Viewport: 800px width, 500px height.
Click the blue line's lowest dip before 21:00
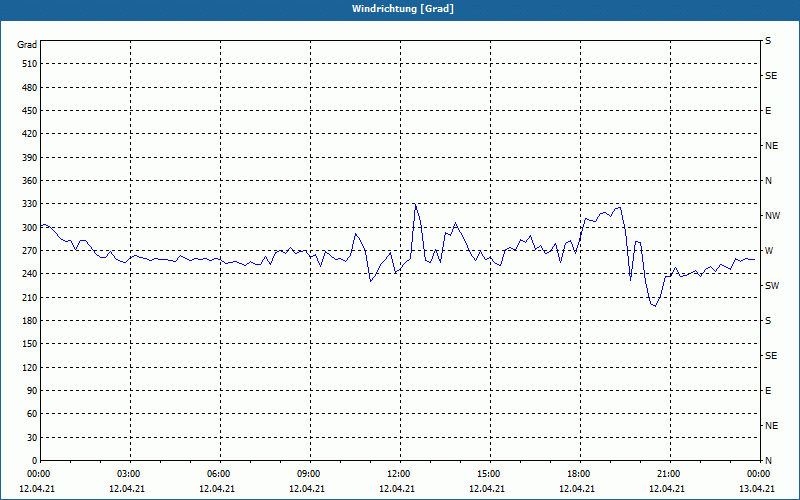point(655,306)
